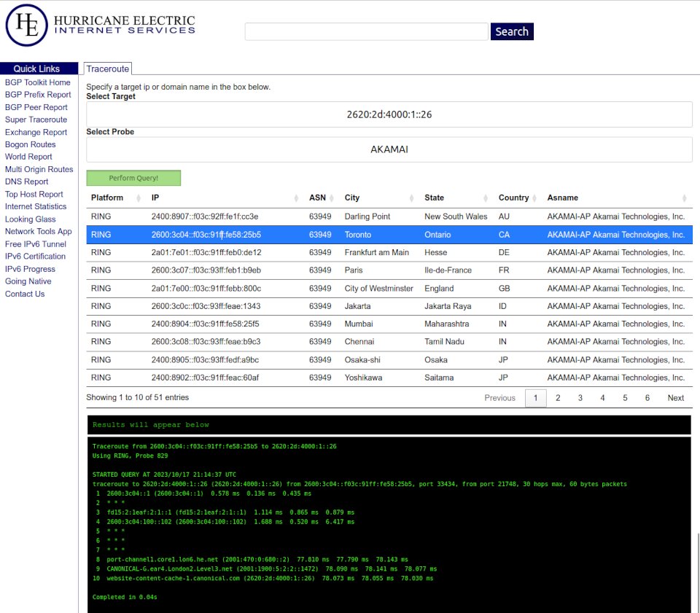Open DNS Report link
The height and width of the screenshot is (613, 700).
point(26,181)
